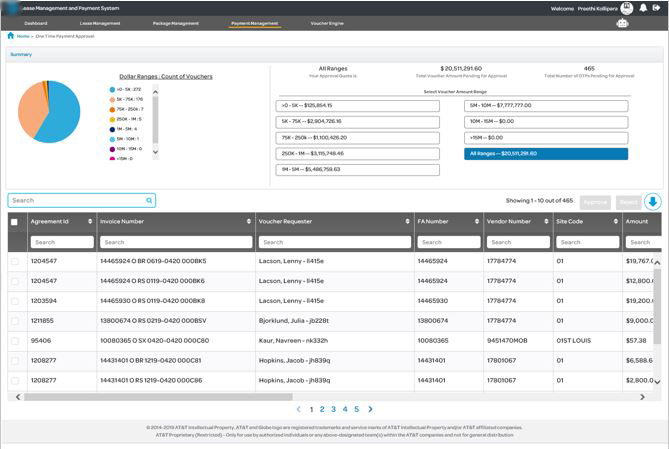Open the chatbot robot icon
The height and width of the screenshot is (449, 669).
pyautogui.click(x=622, y=23)
